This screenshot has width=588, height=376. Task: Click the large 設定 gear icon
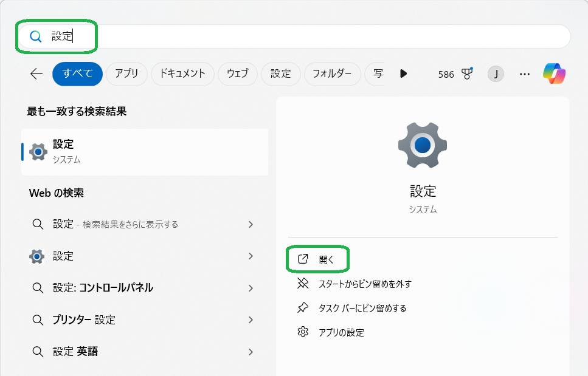pyautogui.click(x=423, y=145)
